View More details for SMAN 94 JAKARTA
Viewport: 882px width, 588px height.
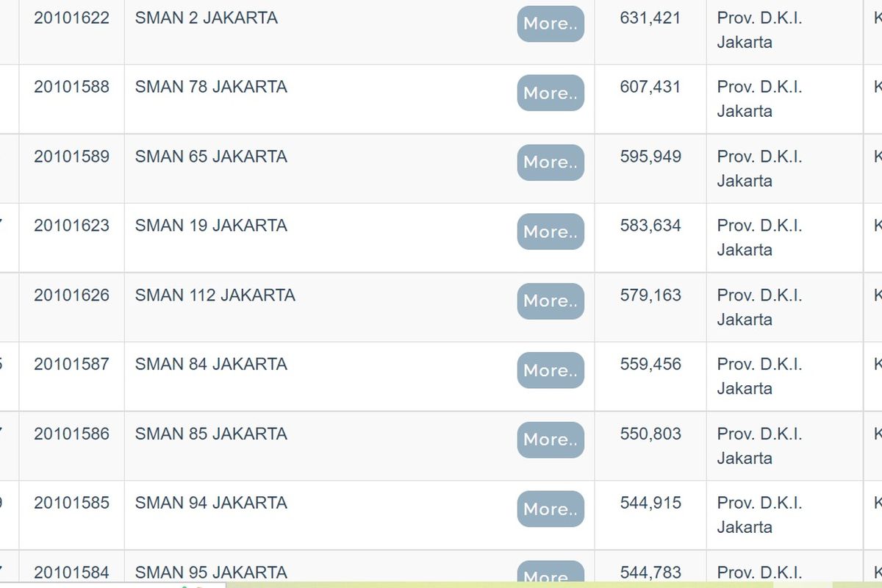click(551, 509)
